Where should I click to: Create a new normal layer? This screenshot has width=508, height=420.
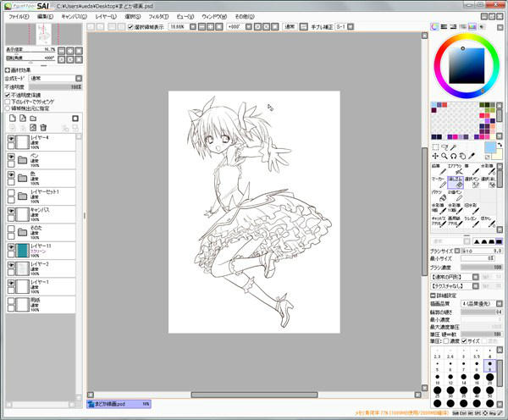[13, 119]
